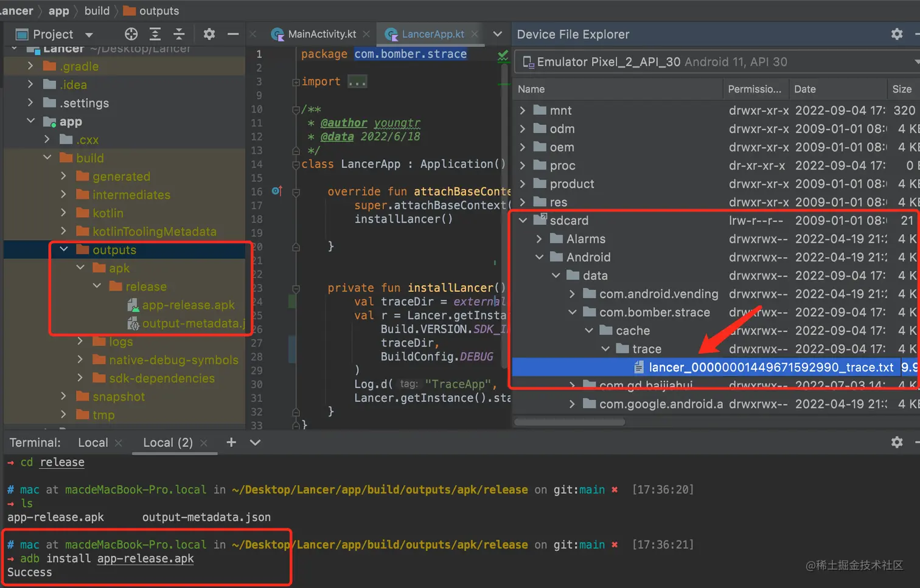Click Collapse All in the Project panel

(179, 34)
